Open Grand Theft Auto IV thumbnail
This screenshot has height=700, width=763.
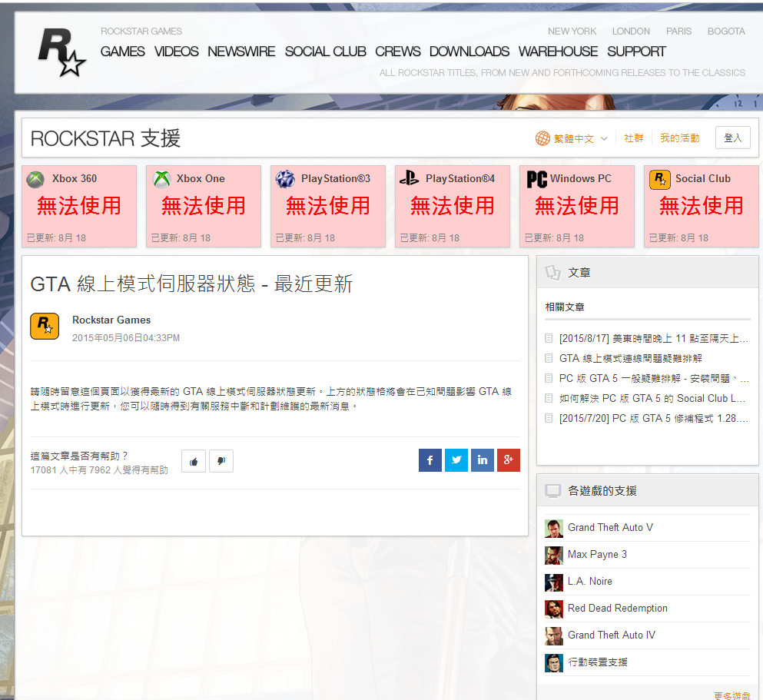[x=554, y=635]
